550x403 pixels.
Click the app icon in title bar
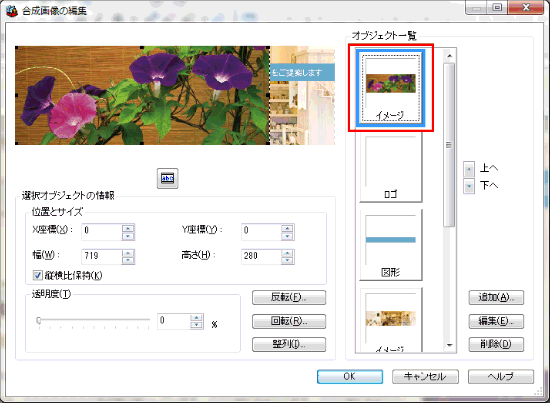point(12,11)
